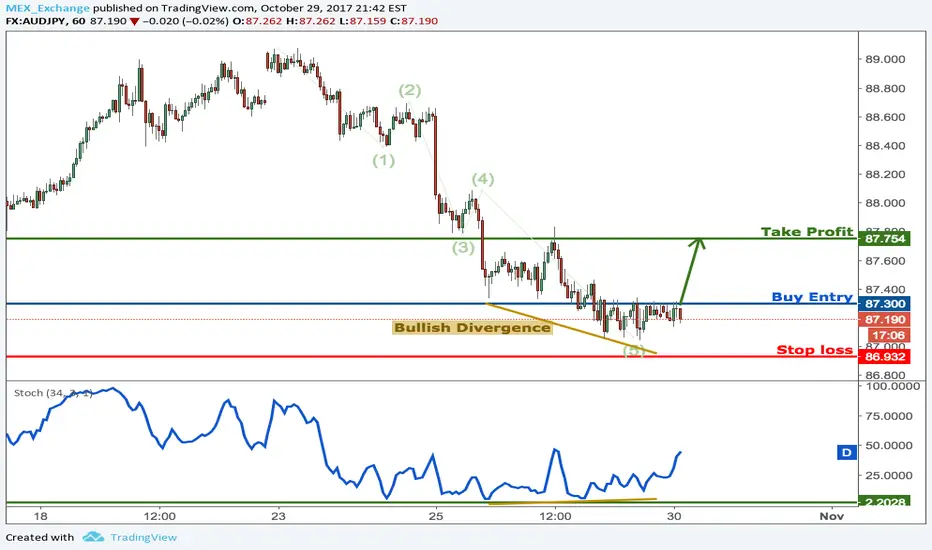
Task: Click the 88.800 price axis label
Action: click(885, 89)
